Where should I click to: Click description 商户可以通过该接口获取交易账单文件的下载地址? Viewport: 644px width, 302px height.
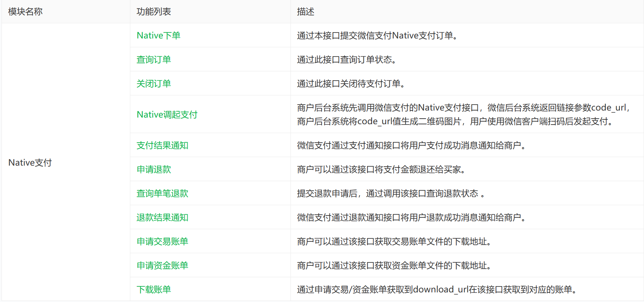[x=394, y=241]
